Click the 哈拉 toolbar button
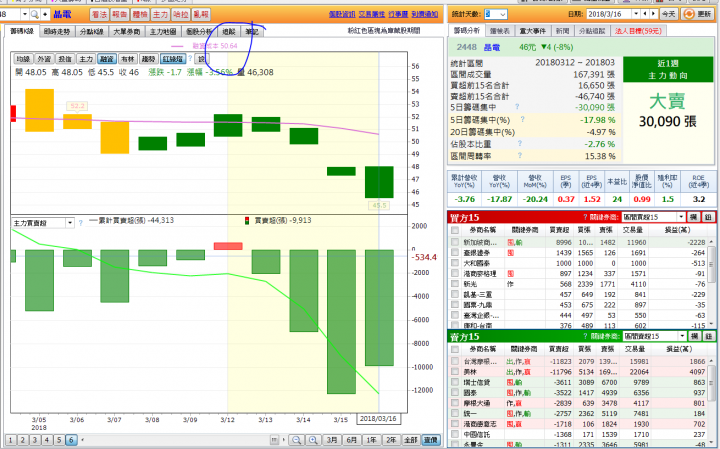The height and width of the screenshot is (449, 720). click(180, 15)
